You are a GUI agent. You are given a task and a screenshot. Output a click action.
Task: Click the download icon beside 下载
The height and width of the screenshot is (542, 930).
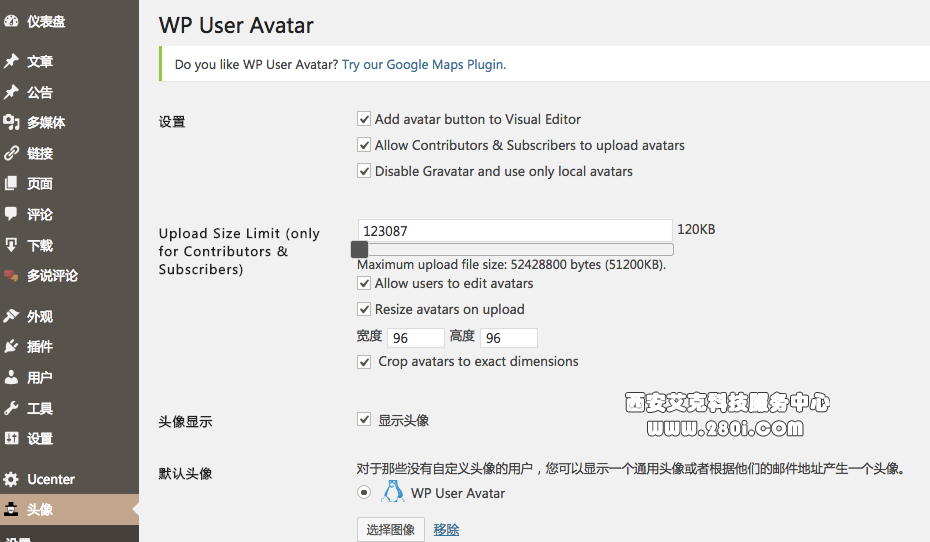[11, 245]
